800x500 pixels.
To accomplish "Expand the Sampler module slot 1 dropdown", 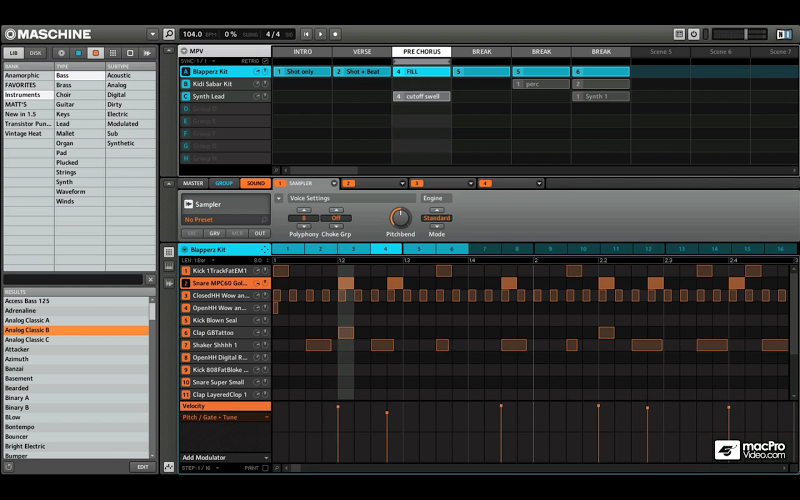I will (333, 184).
